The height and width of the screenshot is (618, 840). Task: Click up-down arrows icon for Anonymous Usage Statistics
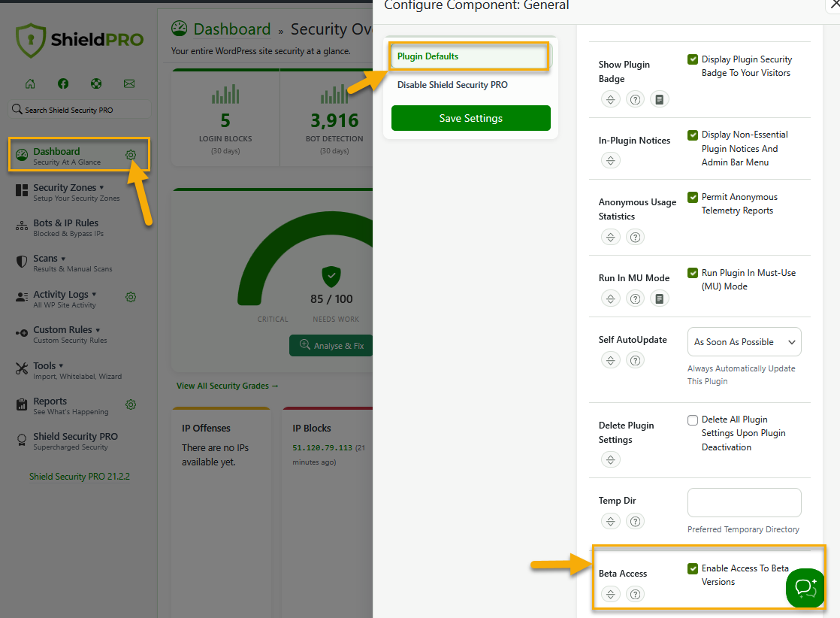(x=611, y=237)
